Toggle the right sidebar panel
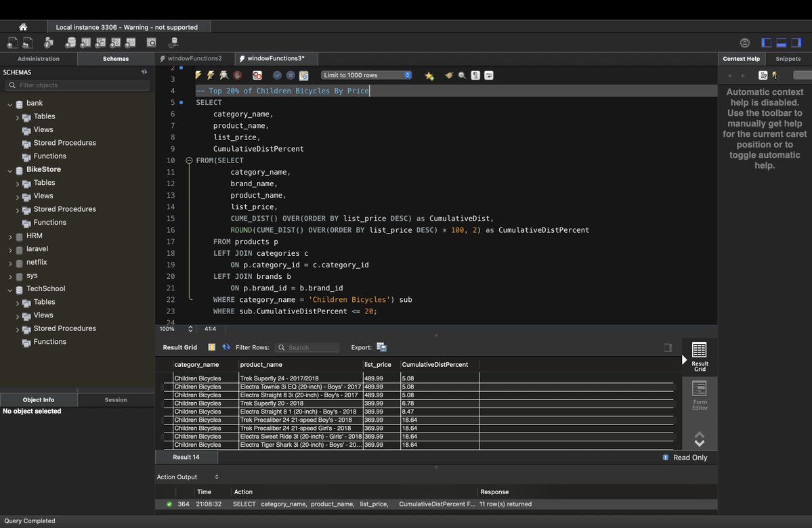This screenshot has height=528, width=812. (796, 43)
